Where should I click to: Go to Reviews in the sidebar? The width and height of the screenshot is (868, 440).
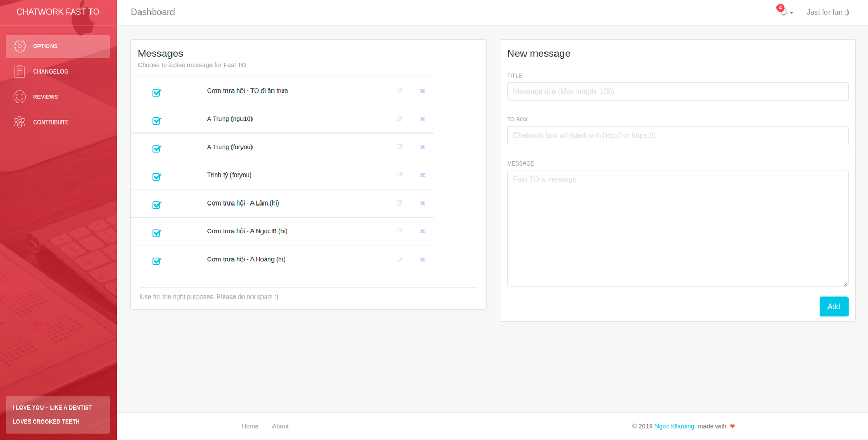45,97
